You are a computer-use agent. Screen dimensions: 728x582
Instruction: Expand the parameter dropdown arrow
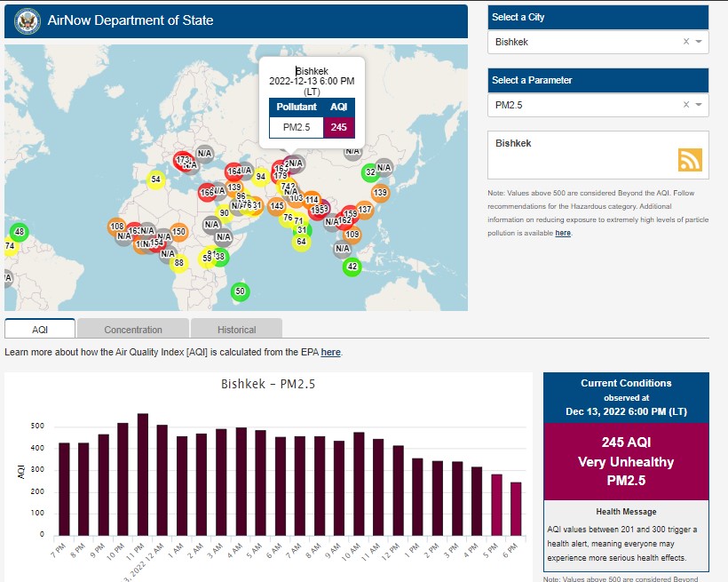coord(699,105)
